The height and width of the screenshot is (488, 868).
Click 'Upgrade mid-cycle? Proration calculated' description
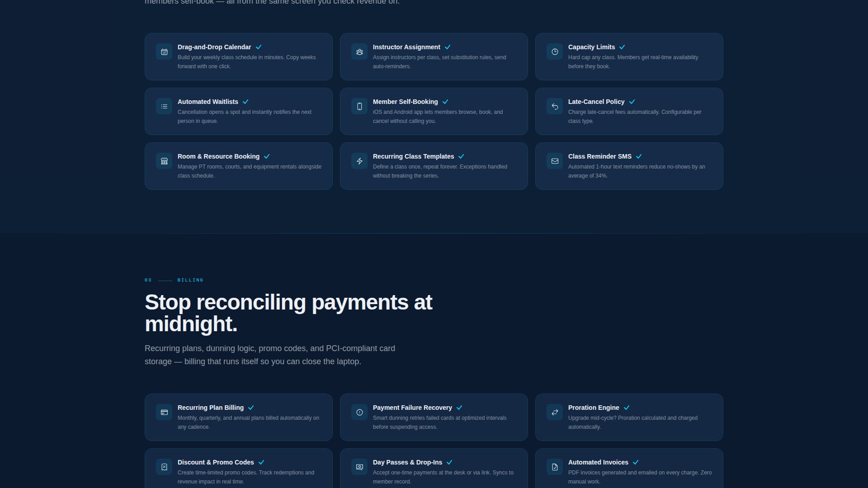(x=633, y=422)
